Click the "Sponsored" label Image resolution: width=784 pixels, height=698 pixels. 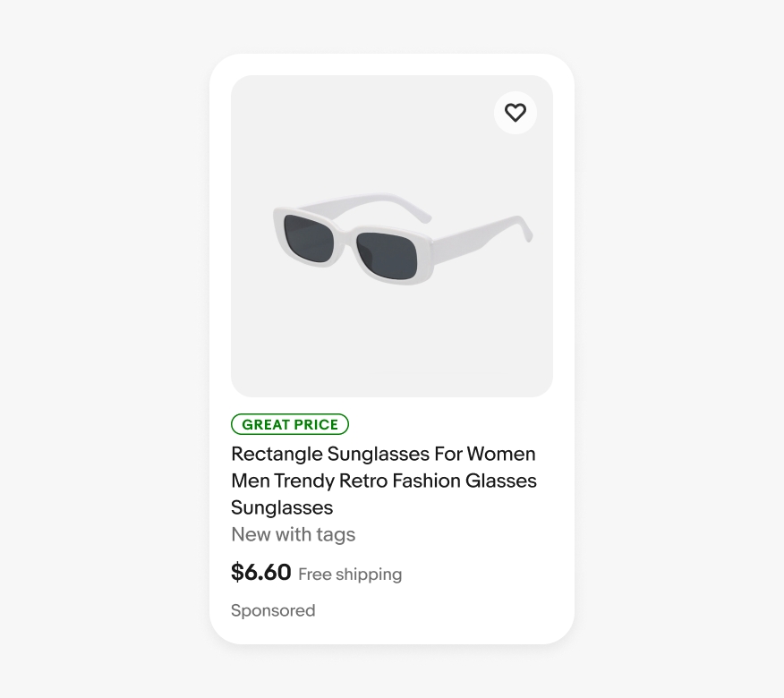point(273,610)
